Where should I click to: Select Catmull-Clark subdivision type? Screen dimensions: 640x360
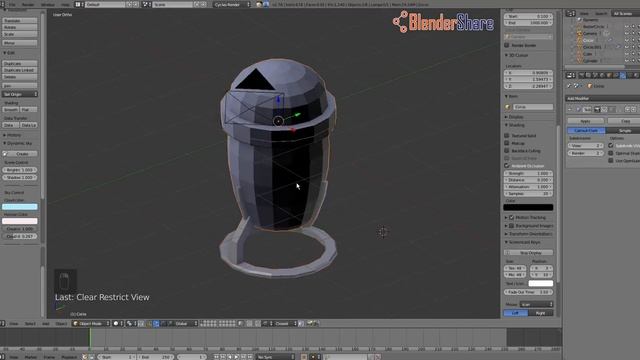586,131
